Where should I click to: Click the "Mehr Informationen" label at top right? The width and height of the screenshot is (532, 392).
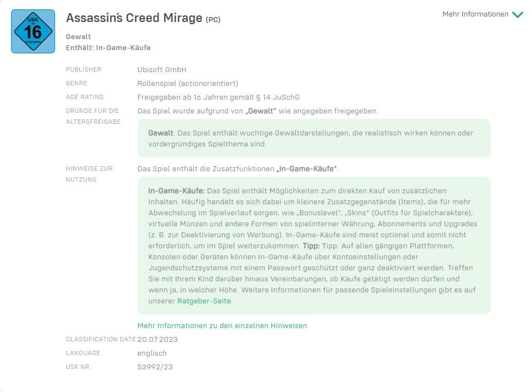(x=475, y=14)
